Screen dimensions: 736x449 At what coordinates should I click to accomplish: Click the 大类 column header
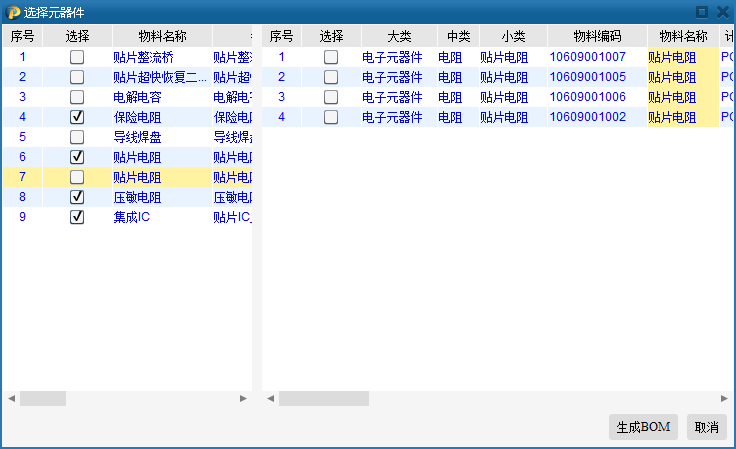click(398, 36)
